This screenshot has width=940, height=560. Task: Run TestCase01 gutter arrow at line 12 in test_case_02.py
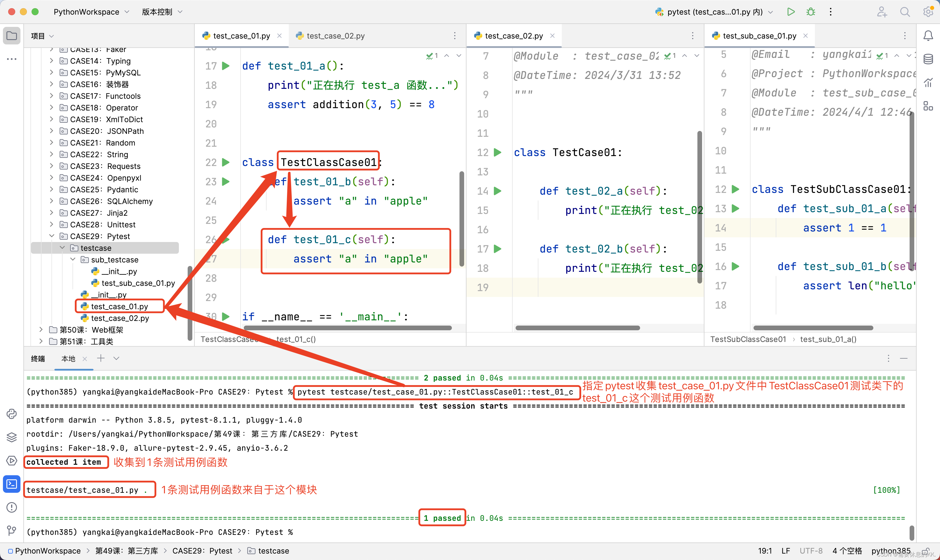(498, 153)
